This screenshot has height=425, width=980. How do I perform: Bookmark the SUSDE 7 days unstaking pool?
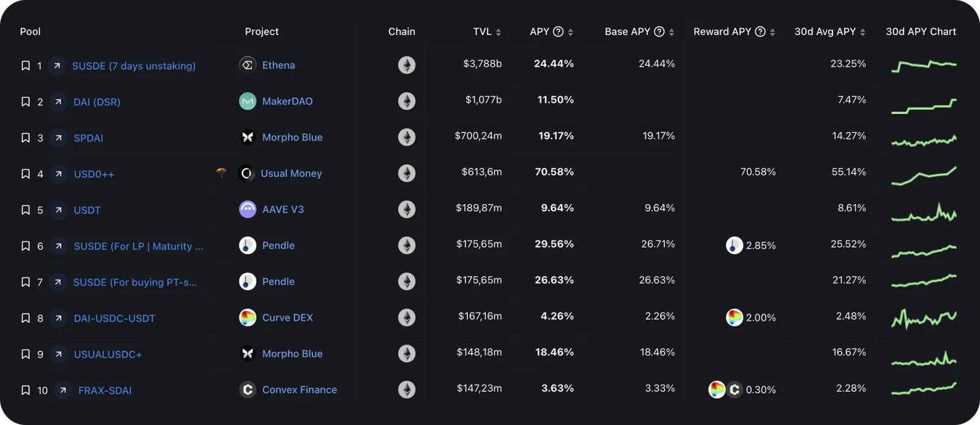[x=26, y=66]
